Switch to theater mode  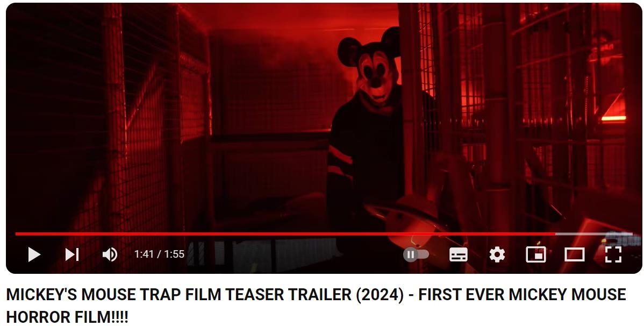[574, 255]
